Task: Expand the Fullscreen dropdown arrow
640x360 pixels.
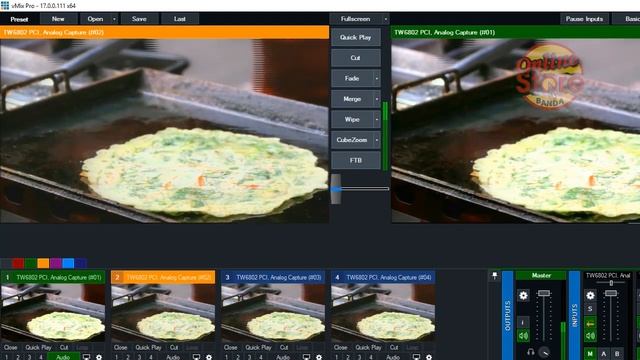Action: coord(385,19)
